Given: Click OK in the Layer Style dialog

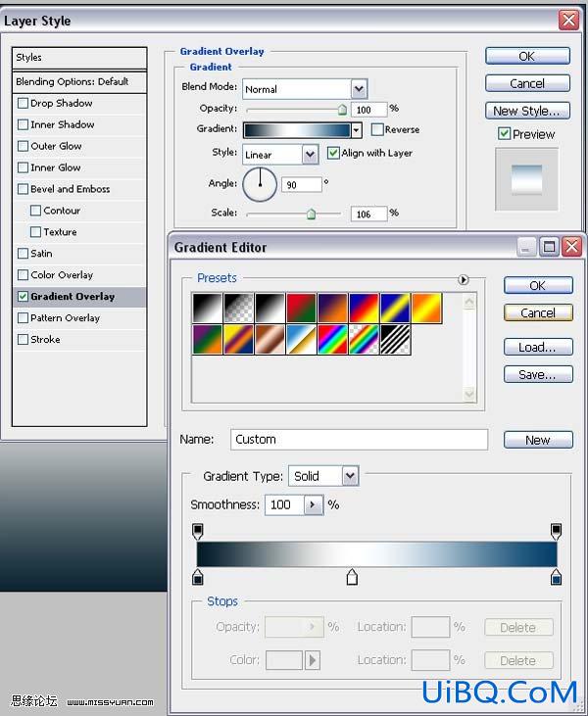Looking at the screenshot, I should [x=527, y=56].
